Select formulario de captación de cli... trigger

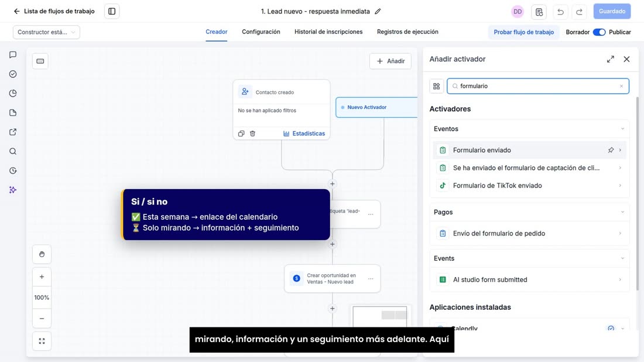[x=529, y=168]
